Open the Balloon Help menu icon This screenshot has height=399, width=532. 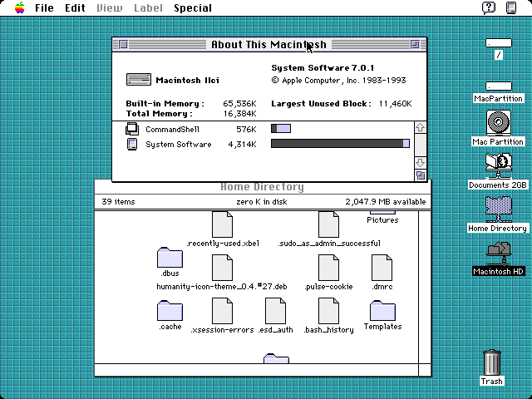pos(489,7)
